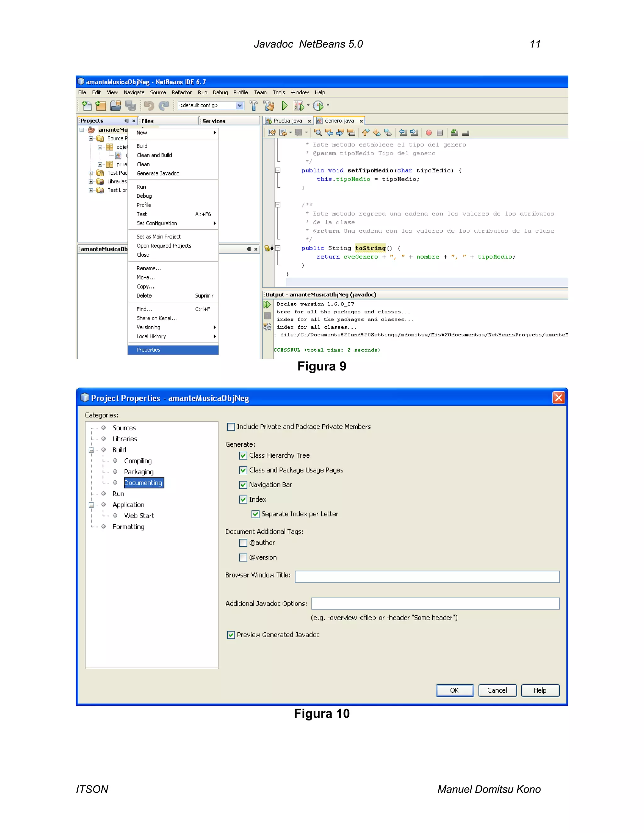
Task: Click the Save All toolbar icon
Action: (130, 106)
